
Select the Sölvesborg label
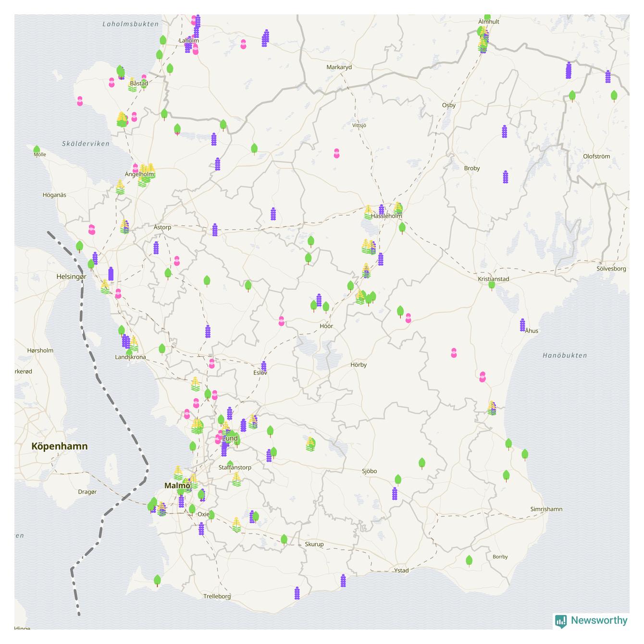pyautogui.click(x=611, y=269)
